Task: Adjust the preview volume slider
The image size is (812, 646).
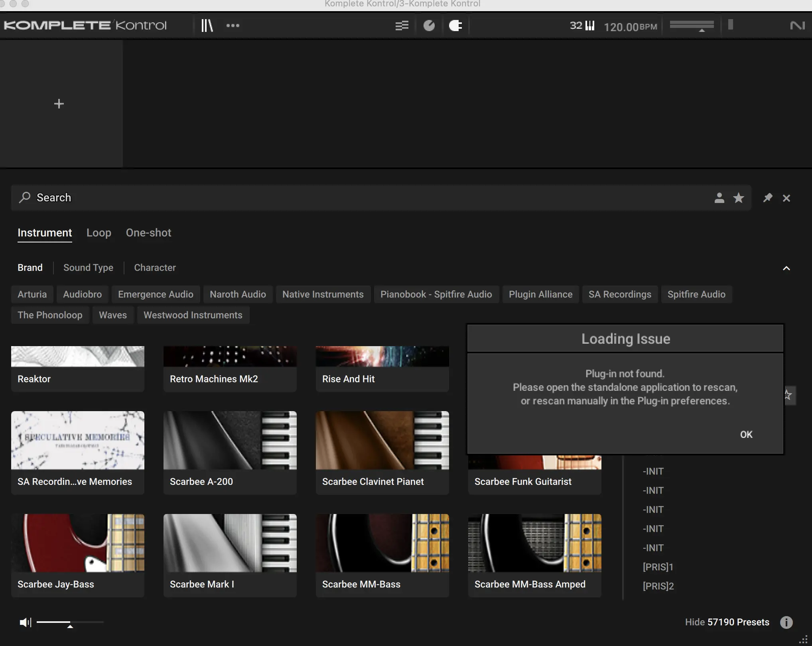Action: 70,622
